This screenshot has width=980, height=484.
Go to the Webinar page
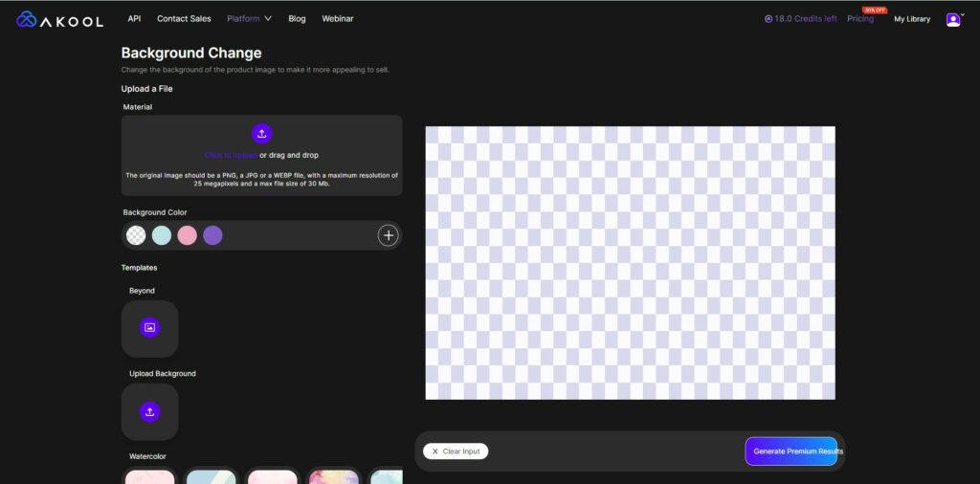tap(338, 19)
